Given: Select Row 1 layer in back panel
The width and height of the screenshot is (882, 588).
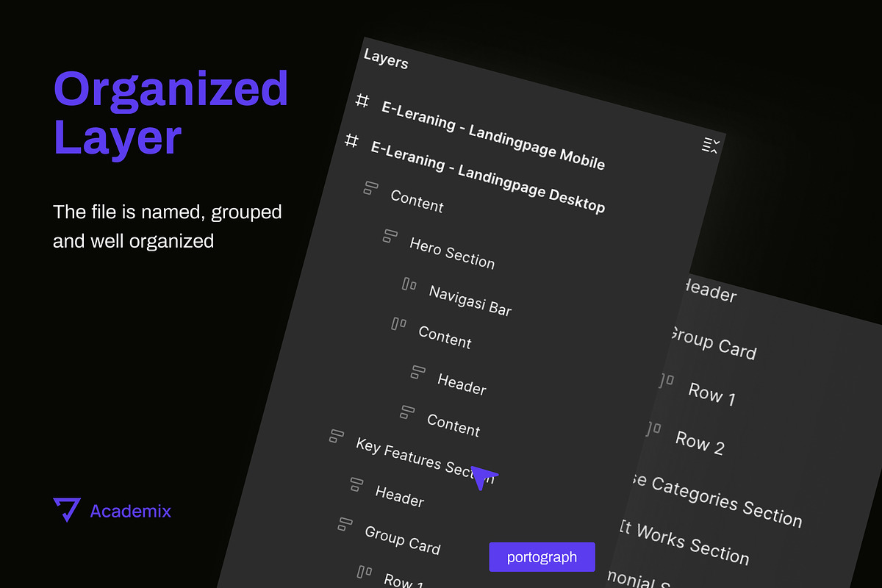Looking at the screenshot, I should click(711, 393).
